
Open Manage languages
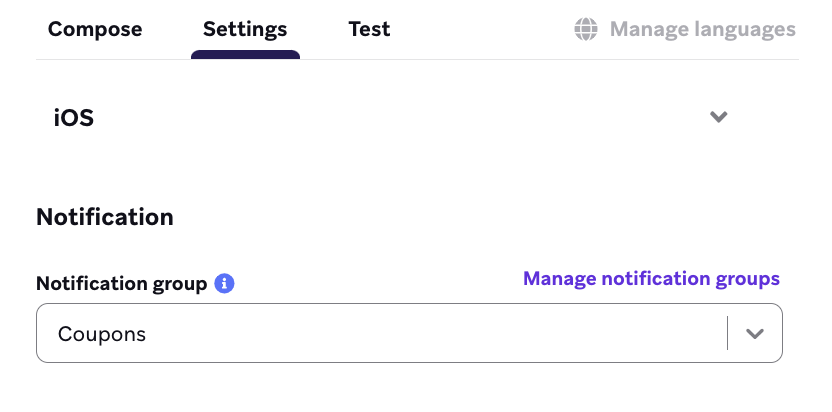pos(703,29)
